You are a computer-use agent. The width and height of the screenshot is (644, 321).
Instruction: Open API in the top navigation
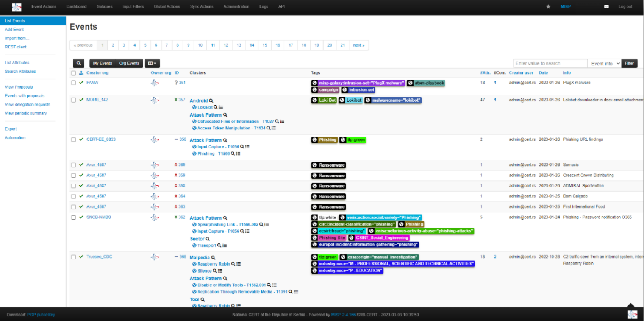coord(281,6)
